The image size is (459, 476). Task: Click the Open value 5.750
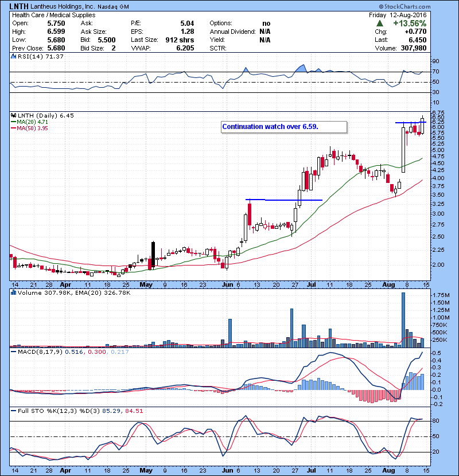click(56, 24)
